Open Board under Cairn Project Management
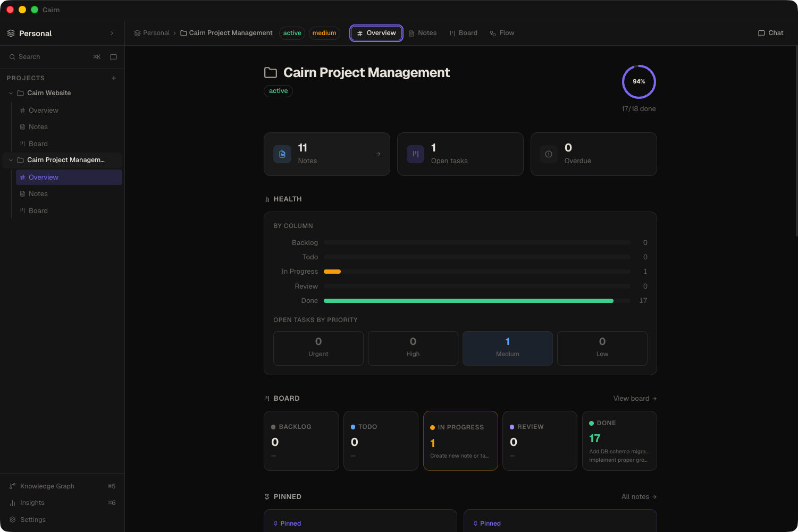This screenshot has width=798, height=532. pos(69,211)
